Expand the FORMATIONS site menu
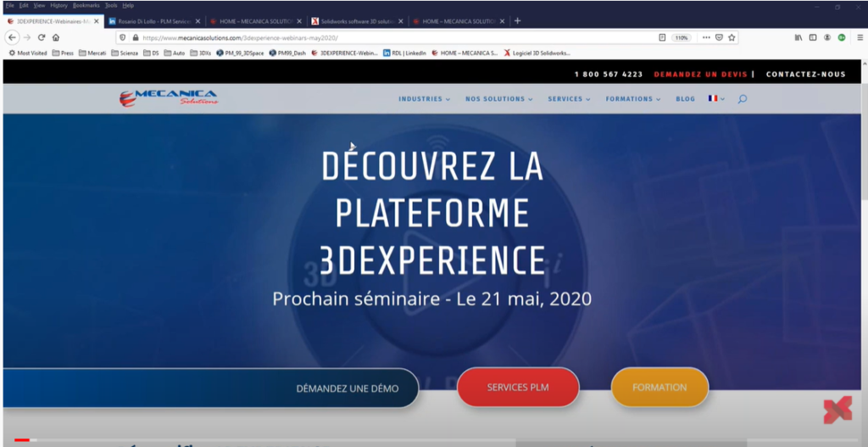The image size is (868, 447). click(633, 99)
